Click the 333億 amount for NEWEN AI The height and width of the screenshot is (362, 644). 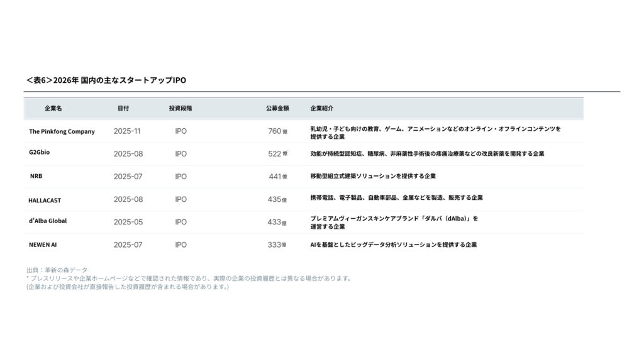tap(277, 244)
